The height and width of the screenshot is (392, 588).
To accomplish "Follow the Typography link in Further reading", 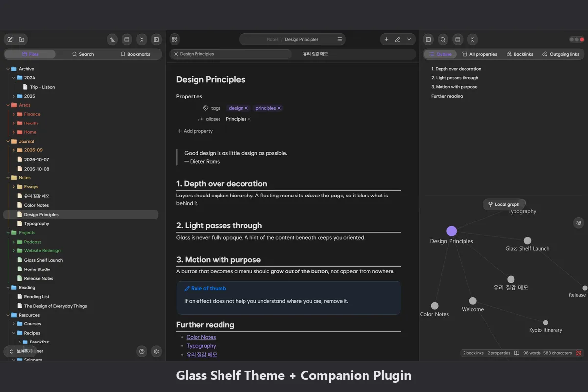I will point(201,346).
